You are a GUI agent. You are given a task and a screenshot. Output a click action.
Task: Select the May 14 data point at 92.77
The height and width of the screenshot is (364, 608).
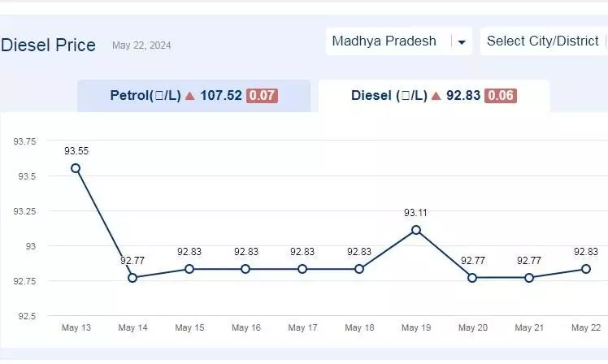click(132, 278)
